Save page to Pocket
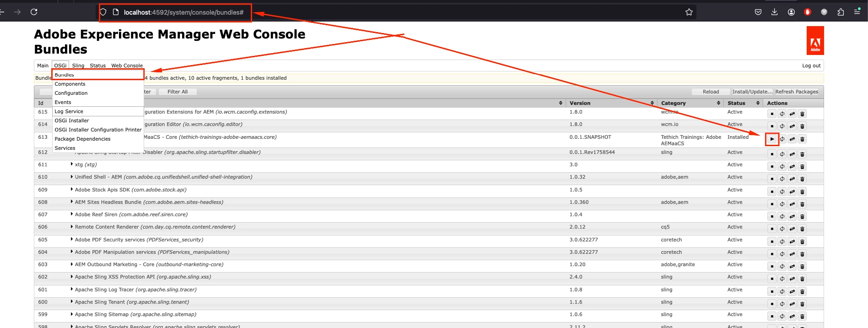 (x=758, y=12)
